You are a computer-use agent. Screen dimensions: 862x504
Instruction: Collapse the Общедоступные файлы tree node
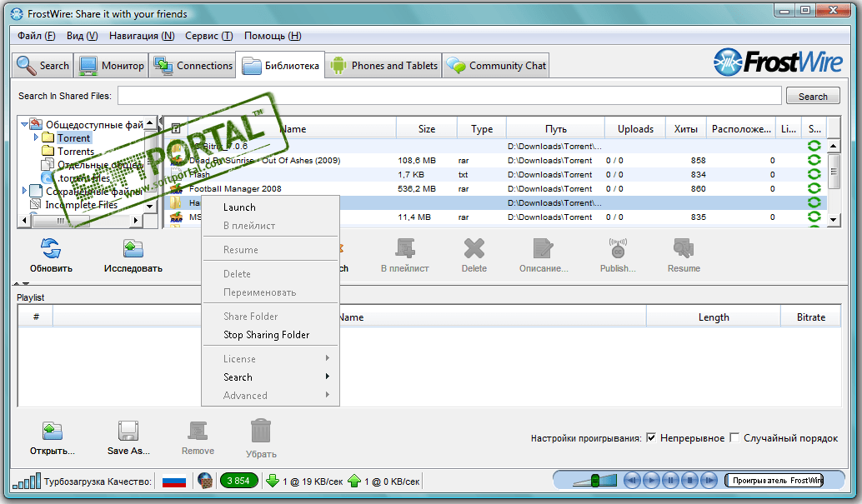point(24,124)
